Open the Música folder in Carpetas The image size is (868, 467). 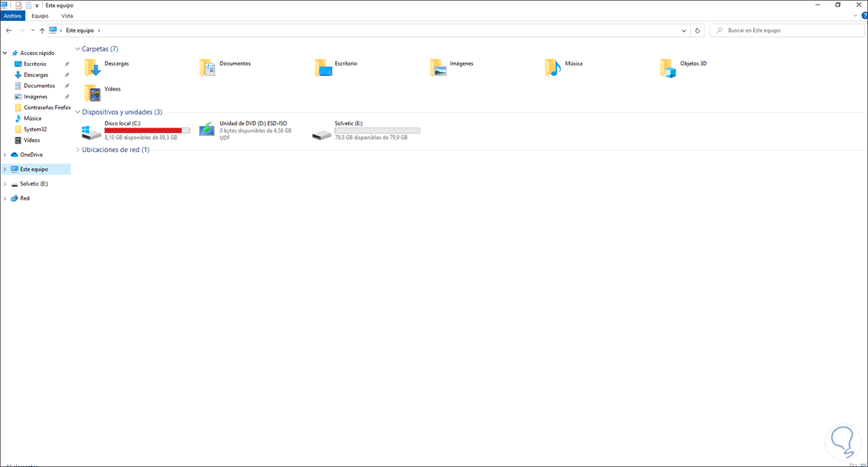[564, 67]
